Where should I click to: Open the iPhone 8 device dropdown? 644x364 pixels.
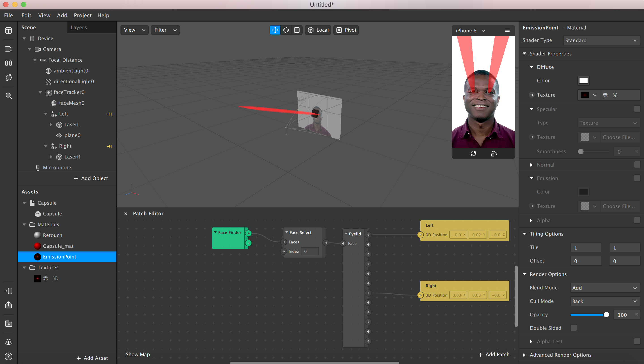click(x=470, y=30)
